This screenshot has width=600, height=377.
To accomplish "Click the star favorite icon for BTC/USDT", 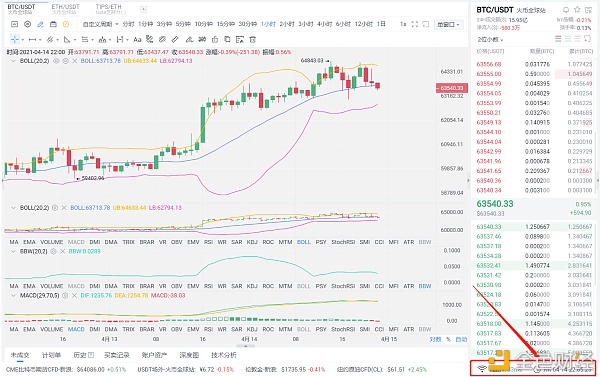I will (x=577, y=10).
